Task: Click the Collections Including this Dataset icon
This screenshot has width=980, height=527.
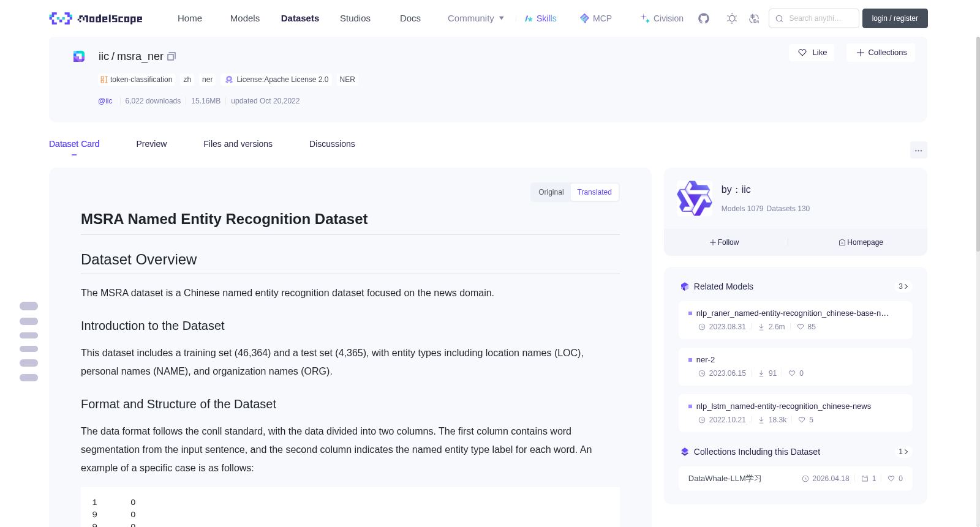Action: 685,452
